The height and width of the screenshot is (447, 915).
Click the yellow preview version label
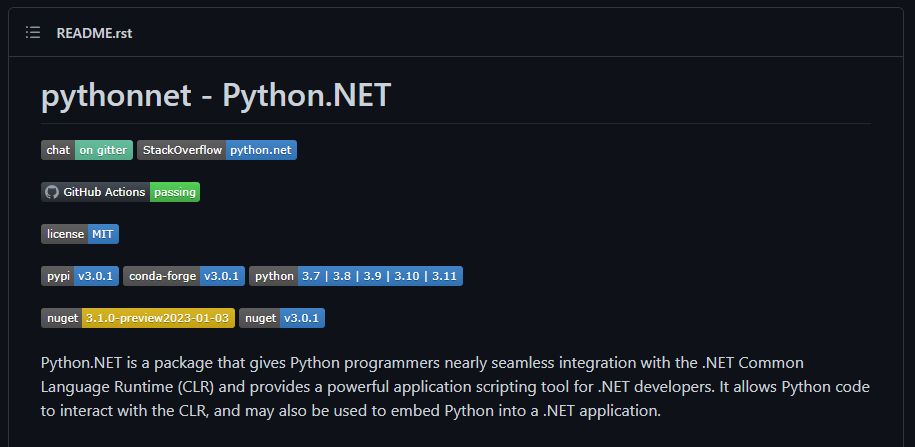pyautogui.click(x=158, y=318)
